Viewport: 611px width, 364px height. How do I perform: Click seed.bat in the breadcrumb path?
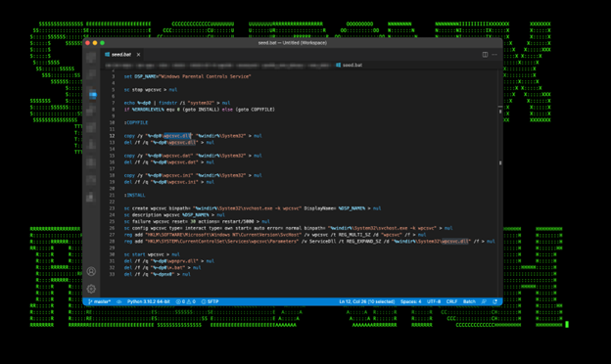coord(350,65)
